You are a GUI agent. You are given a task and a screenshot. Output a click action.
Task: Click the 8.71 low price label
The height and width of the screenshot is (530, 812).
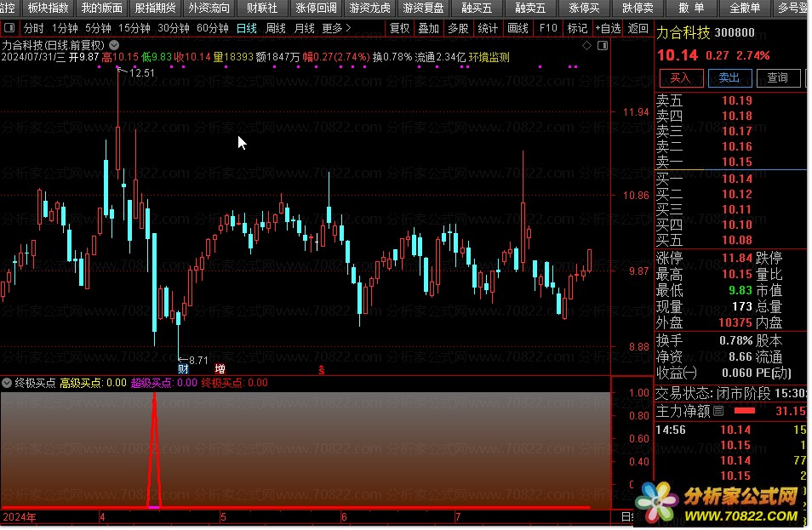pyautogui.click(x=198, y=360)
